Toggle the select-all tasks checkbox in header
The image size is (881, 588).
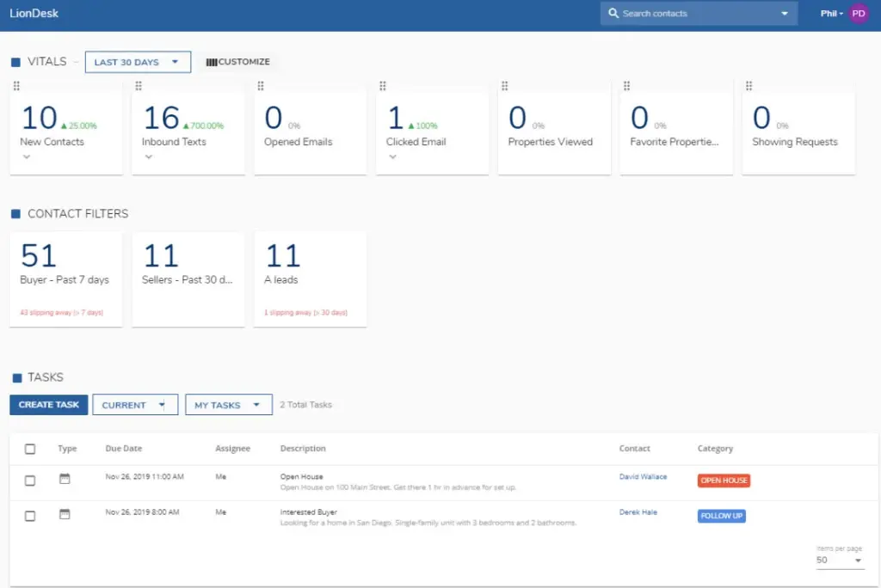tap(30, 449)
